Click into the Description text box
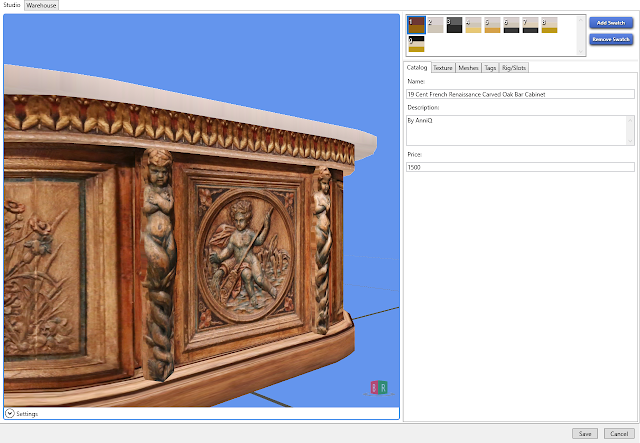 [516, 130]
